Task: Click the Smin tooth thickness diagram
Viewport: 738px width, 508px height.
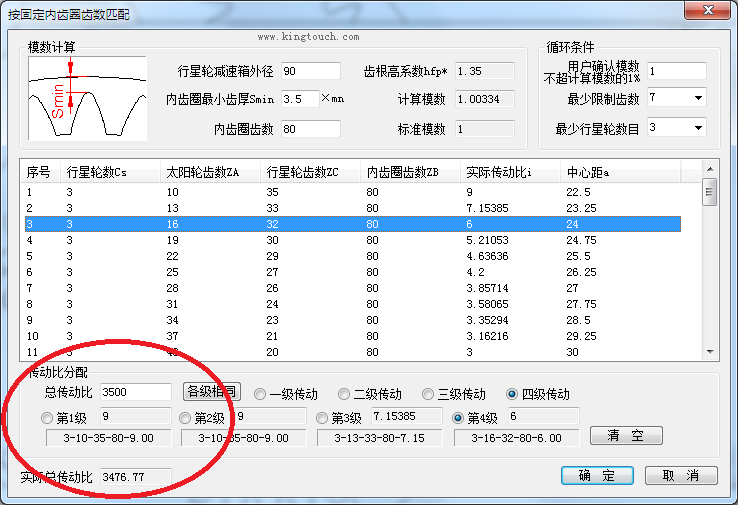Action: (x=88, y=98)
